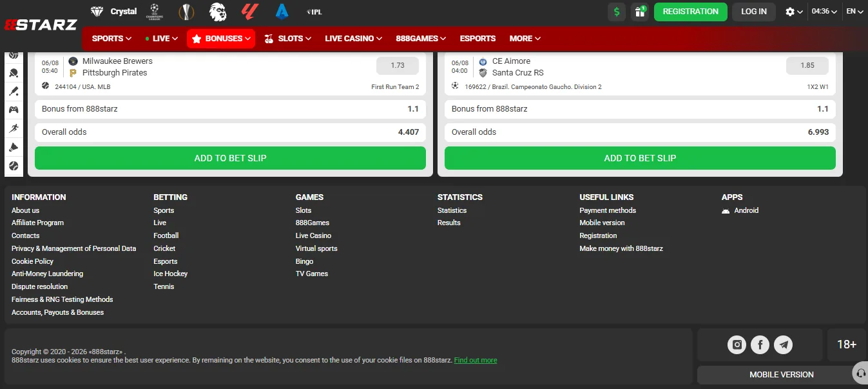Expand the More menu dropdown
The width and height of the screenshot is (868, 389).
pyautogui.click(x=525, y=39)
